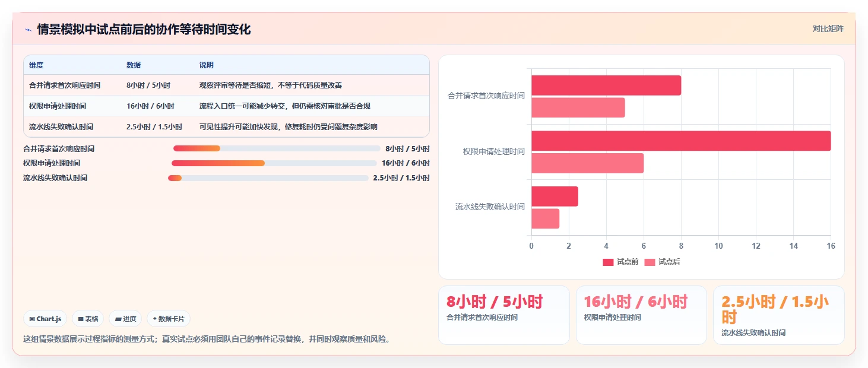This screenshot has width=868, height=368.
Task: Select the 数据卡片 chip
Action: [x=169, y=319]
